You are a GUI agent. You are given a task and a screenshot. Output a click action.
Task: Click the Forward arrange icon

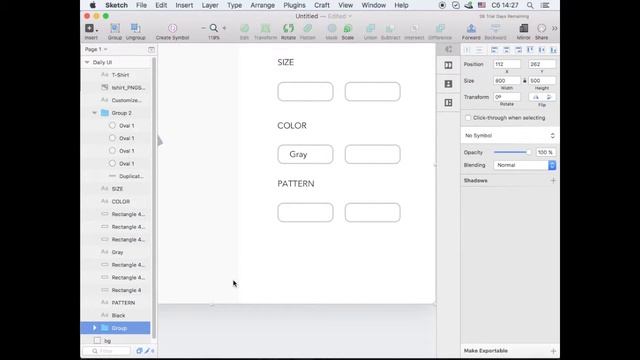471,28
